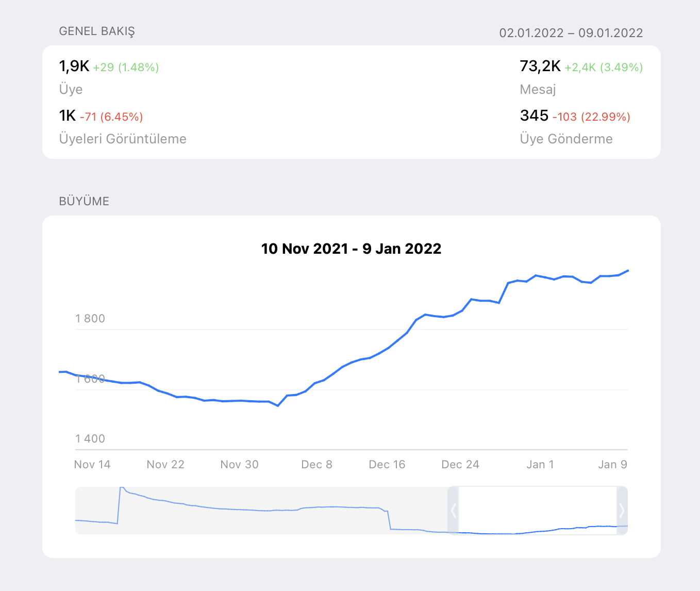Click the selected window in overview strip
700x591 pixels.
[x=538, y=511]
